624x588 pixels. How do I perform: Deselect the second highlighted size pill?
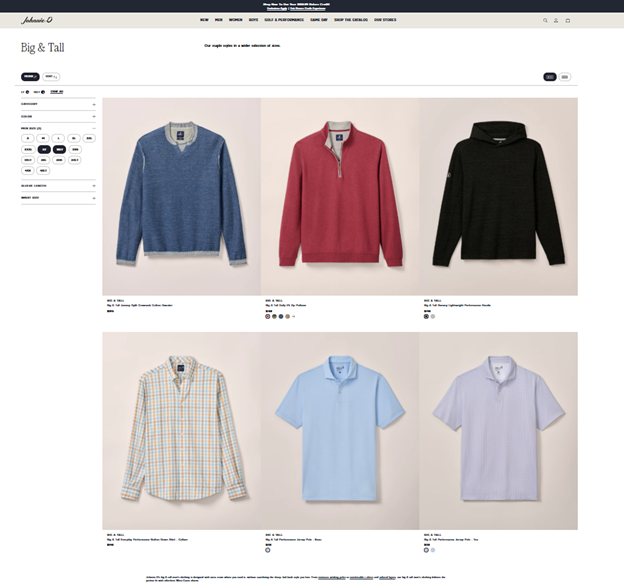[x=59, y=148]
